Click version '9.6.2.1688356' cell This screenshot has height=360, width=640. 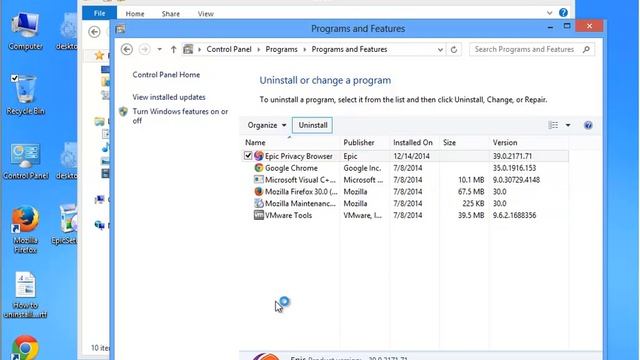tap(514, 215)
